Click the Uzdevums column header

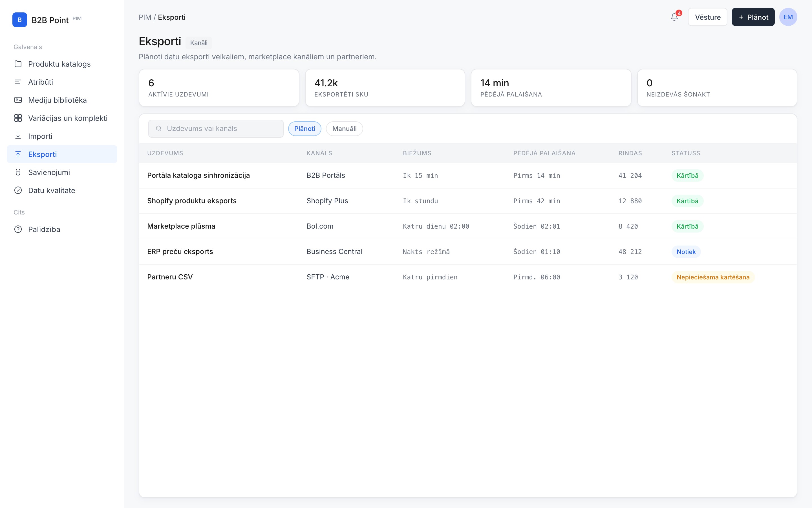[x=165, y=153]
